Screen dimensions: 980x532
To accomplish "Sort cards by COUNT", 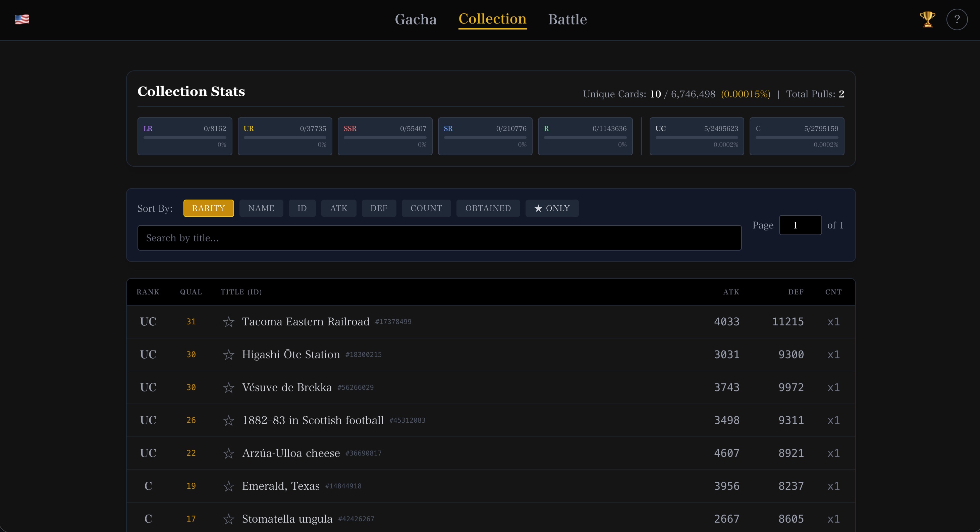I will (x=426, y=208).
